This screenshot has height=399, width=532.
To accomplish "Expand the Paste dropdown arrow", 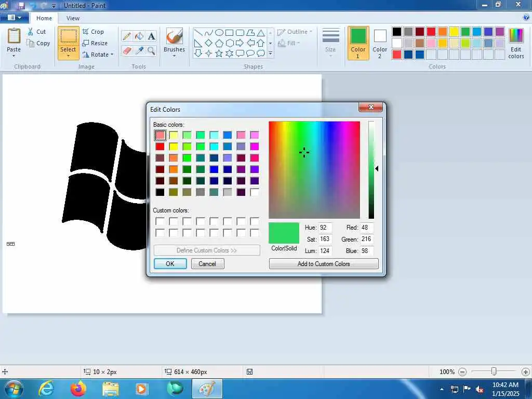I will (14, 56).
